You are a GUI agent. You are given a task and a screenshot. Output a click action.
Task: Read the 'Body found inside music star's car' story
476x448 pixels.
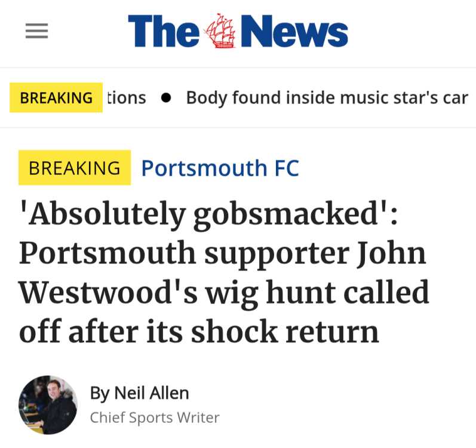pos(327,98)
